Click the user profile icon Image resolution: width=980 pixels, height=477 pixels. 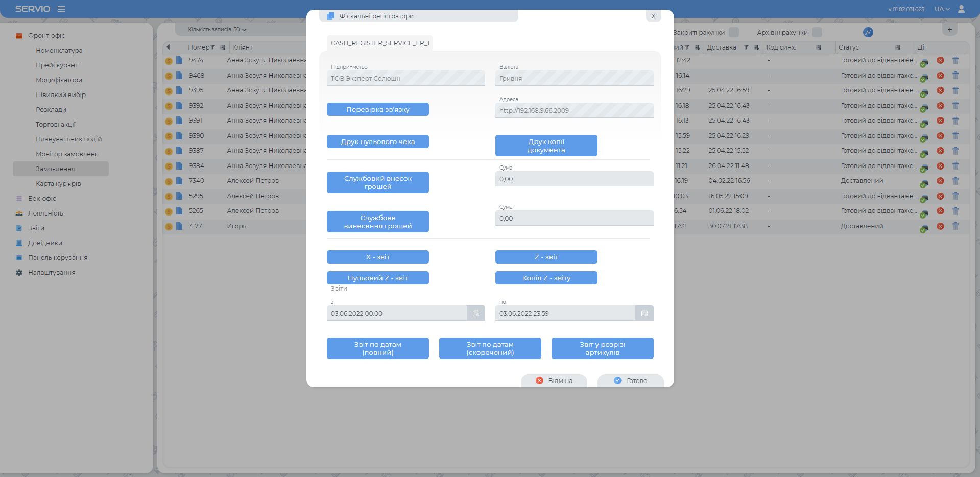click(961, 9)
